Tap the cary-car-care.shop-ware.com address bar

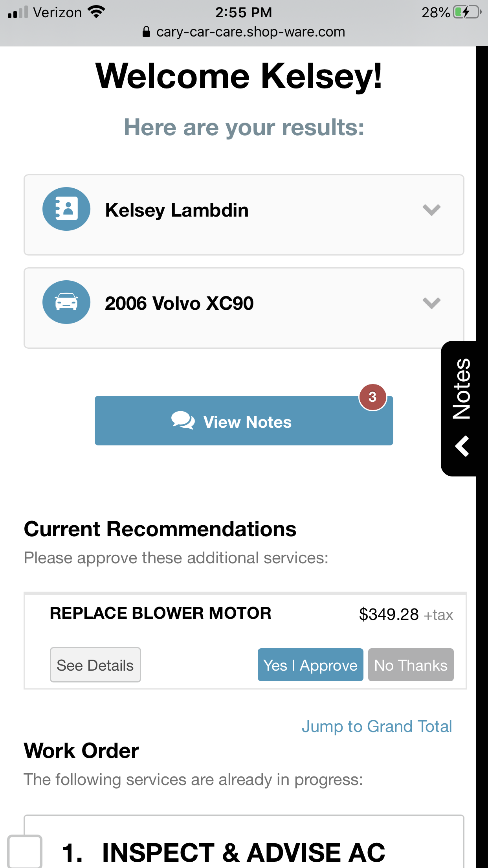(x=250, y=32)
